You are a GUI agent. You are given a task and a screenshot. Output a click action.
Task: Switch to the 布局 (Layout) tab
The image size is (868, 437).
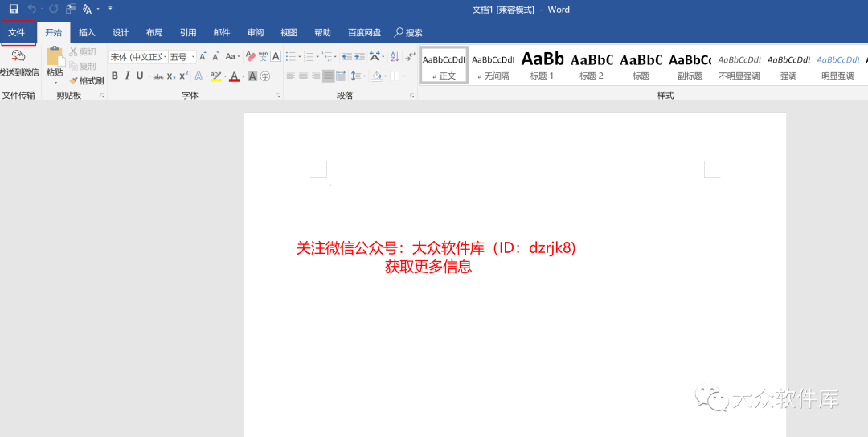(154, 33)
